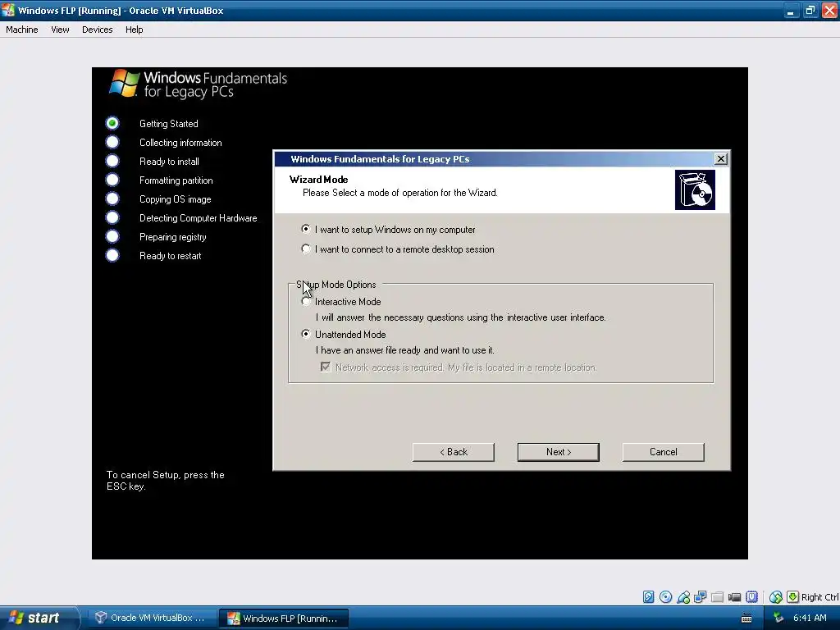The height and width of the screenshot is (630, 840).
Task: Click the system tray clock showing 6:41 AM
Action: coord(810,619)
